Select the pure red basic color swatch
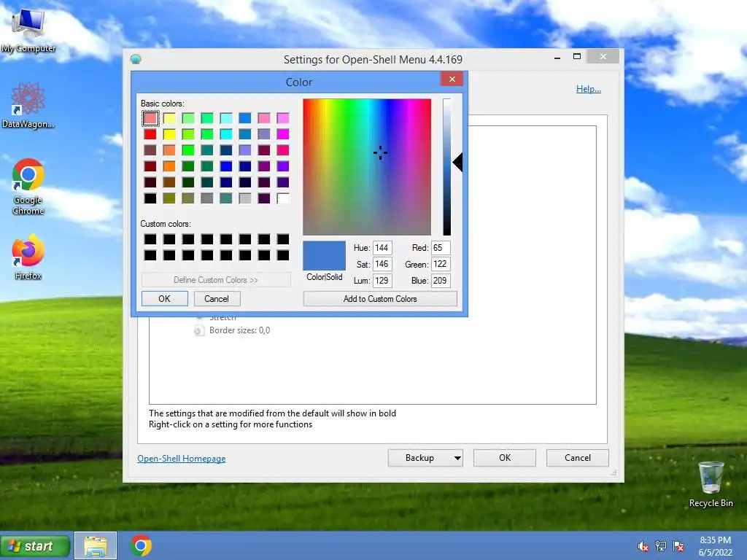Image resolution: width=747 pixels, height=560 pixels. pyautogui.click(x=150, y=134)
